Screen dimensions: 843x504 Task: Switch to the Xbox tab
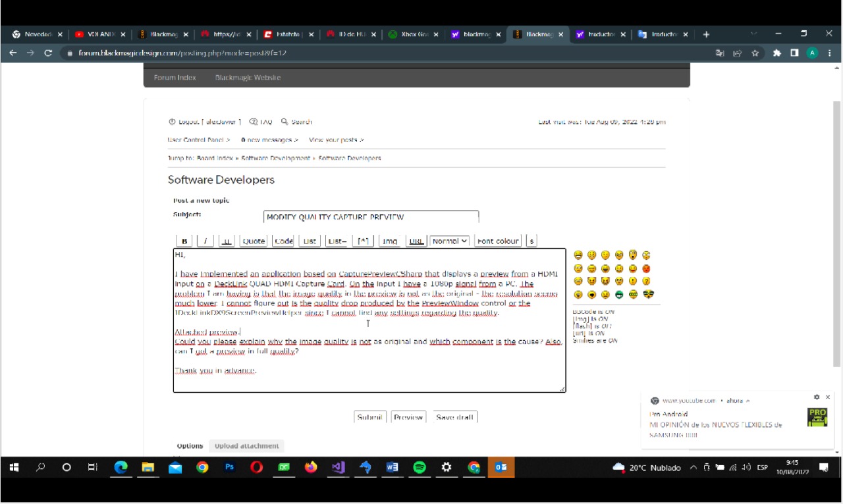(414, 35)
